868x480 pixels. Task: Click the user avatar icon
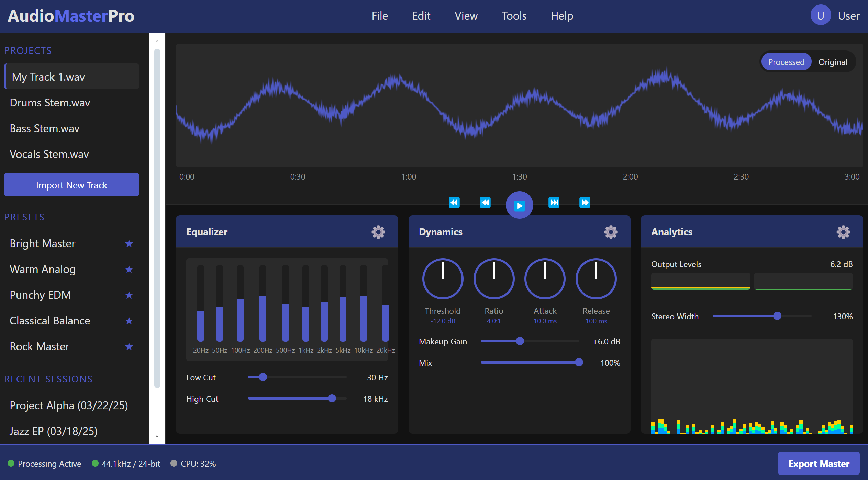(x=821, y=15)
